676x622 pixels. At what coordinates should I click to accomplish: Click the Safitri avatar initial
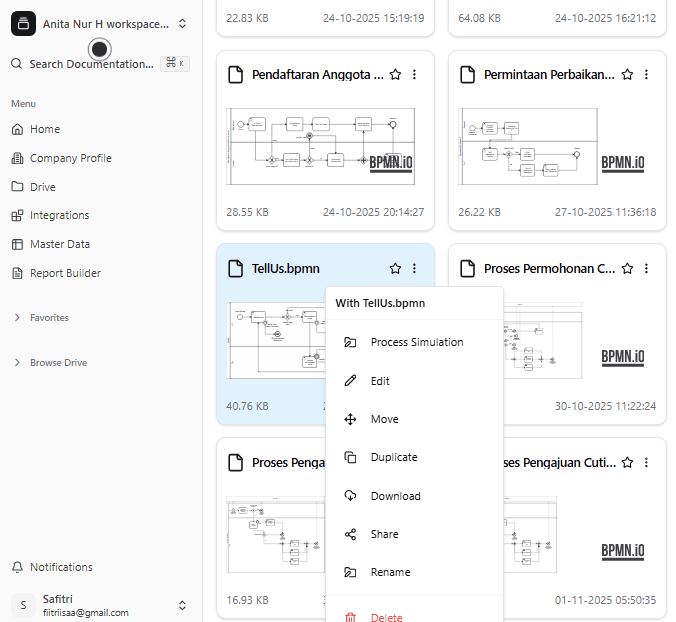click(23, 605)
